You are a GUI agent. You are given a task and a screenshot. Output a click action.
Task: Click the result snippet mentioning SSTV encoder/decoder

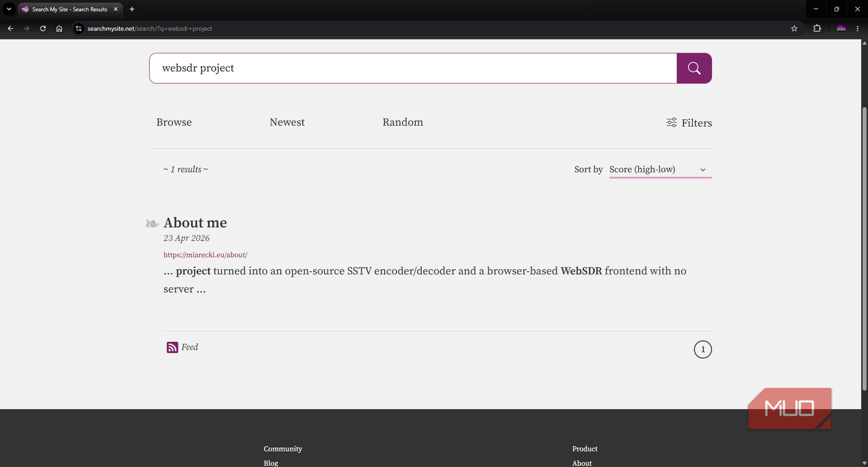coord(425,280)
